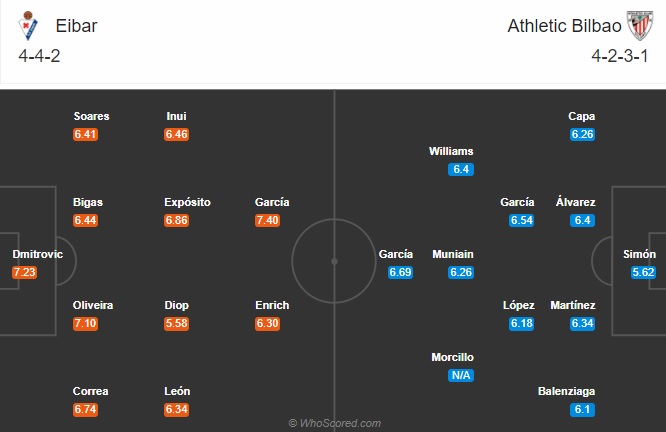
Task: Click Muniain's 6.26 rating badge
Action: tap(461, 272)
